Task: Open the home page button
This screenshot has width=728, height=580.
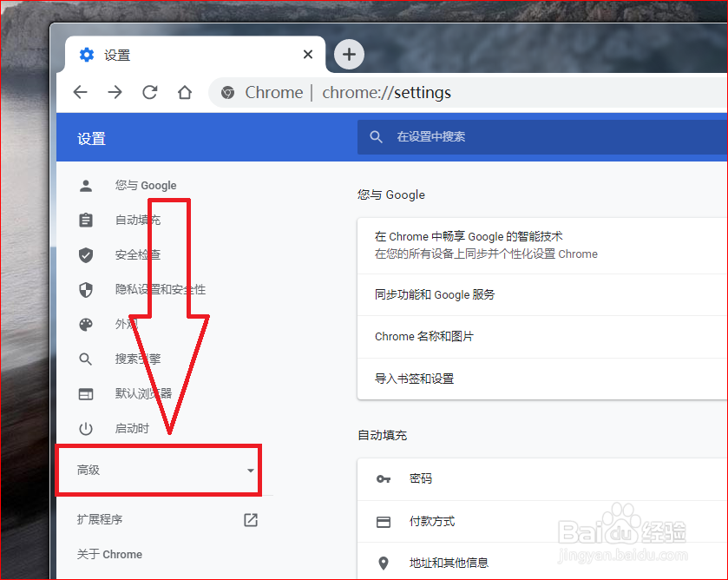Action: click(x=185, y=93)
